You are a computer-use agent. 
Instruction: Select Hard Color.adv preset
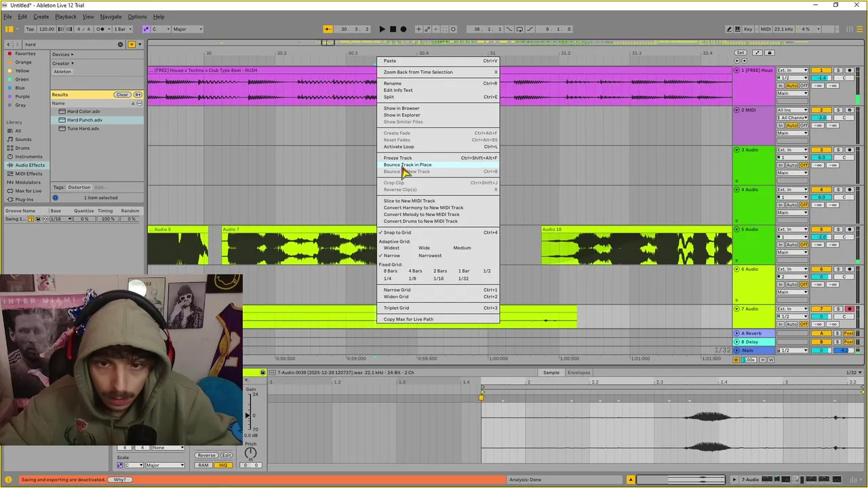(x=83, y=111)
